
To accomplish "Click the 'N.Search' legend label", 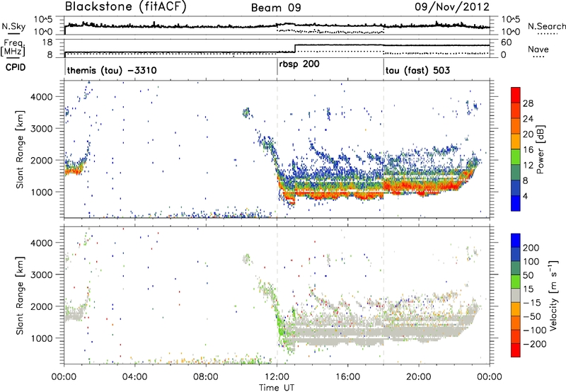I will [546, 26].
